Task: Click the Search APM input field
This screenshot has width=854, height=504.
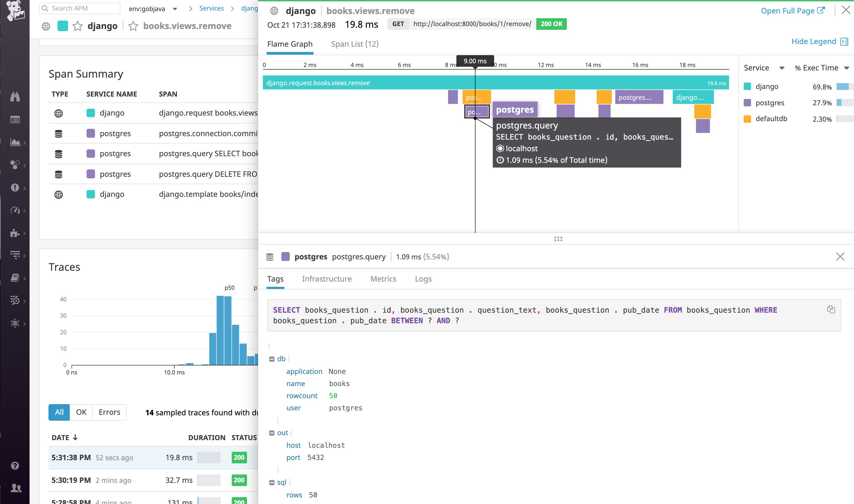Action: click(x=79, y=8)
